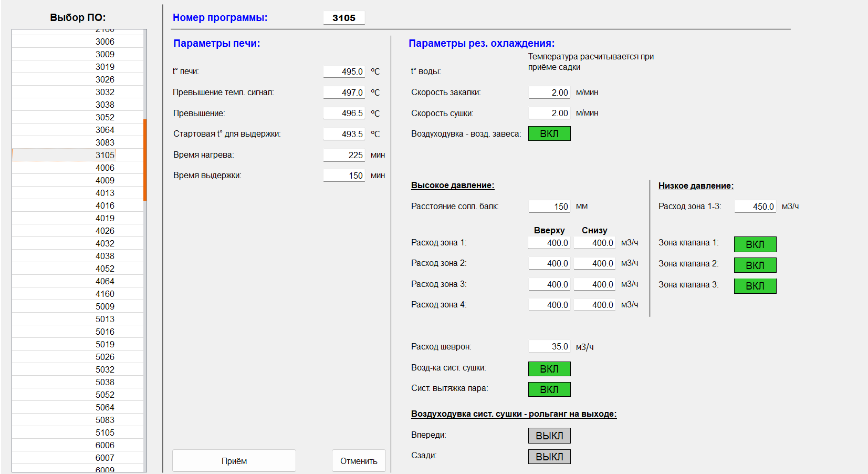The height and width of the screenshot is (474, 868).
Task: Toggle the Воздуходувка - возд. завеса ВКЛ switch
Action: (x=549, y=133)
